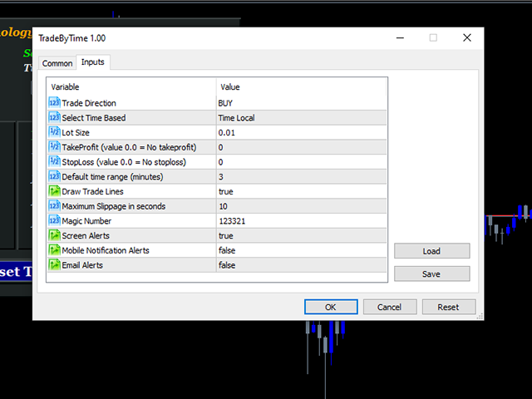532x399 pixels.
Task: Close the TradeByTime 1.00 dialog
Action: click(x=467, y=37)
